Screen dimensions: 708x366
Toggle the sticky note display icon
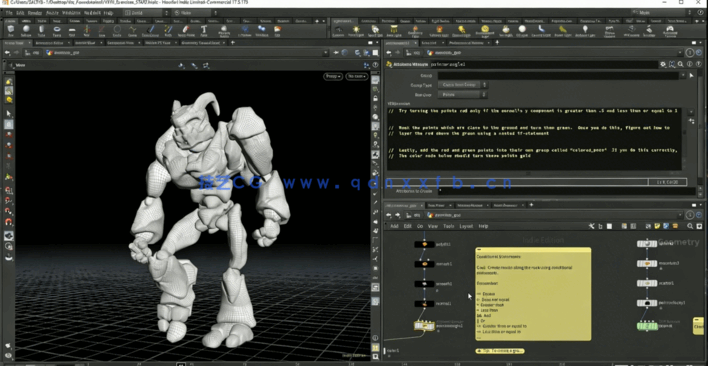tap(657, 226)
